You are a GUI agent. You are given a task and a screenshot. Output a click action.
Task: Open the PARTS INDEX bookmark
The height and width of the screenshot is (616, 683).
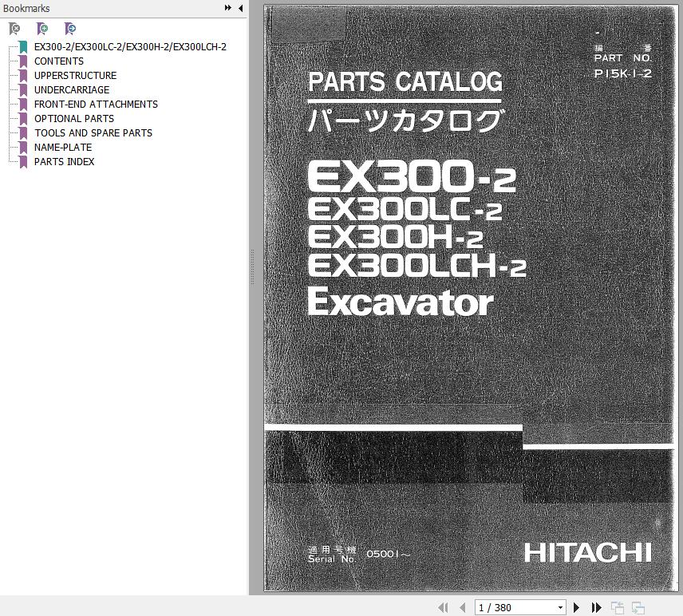point(64,162)
